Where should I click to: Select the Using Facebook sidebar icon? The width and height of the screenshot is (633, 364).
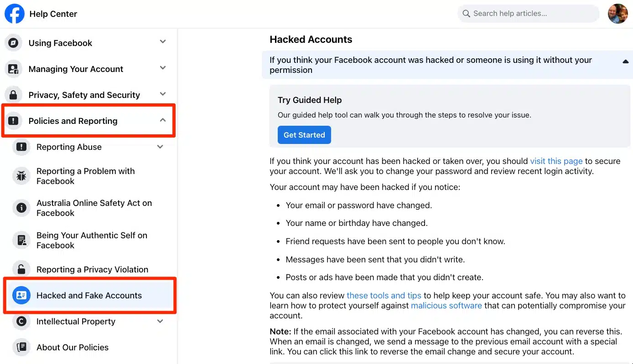[x=14, y=42]
